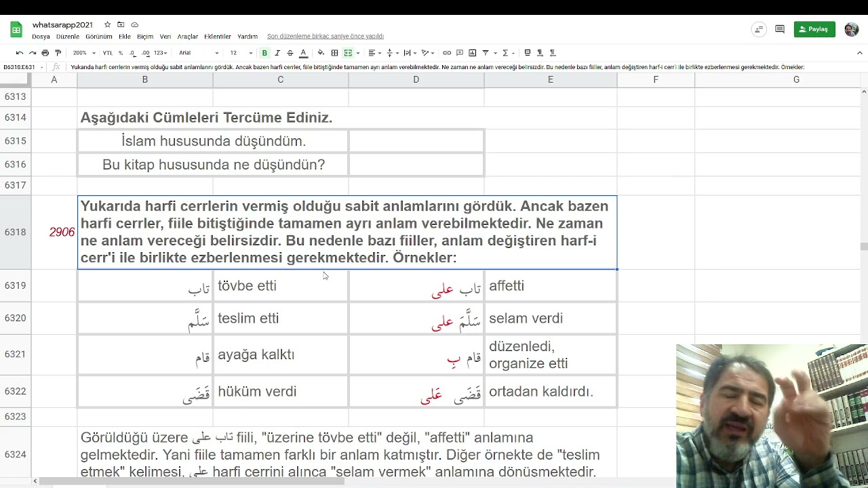
Task: Open the Veri menu
Action: click(x=165, y=37)
